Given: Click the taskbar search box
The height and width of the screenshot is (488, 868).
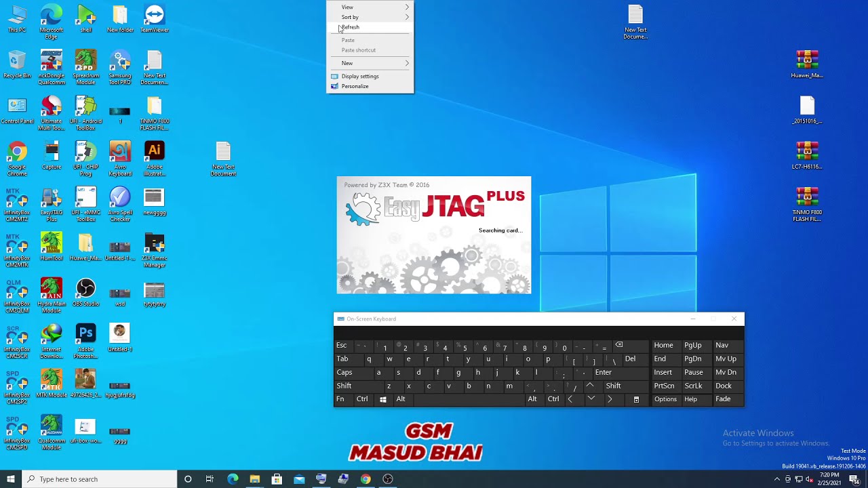Looking at the screenshot, I should click(99, 479).
